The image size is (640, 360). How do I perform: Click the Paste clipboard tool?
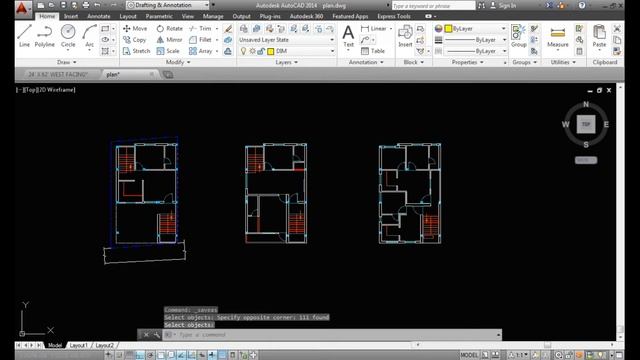point(599,36)
